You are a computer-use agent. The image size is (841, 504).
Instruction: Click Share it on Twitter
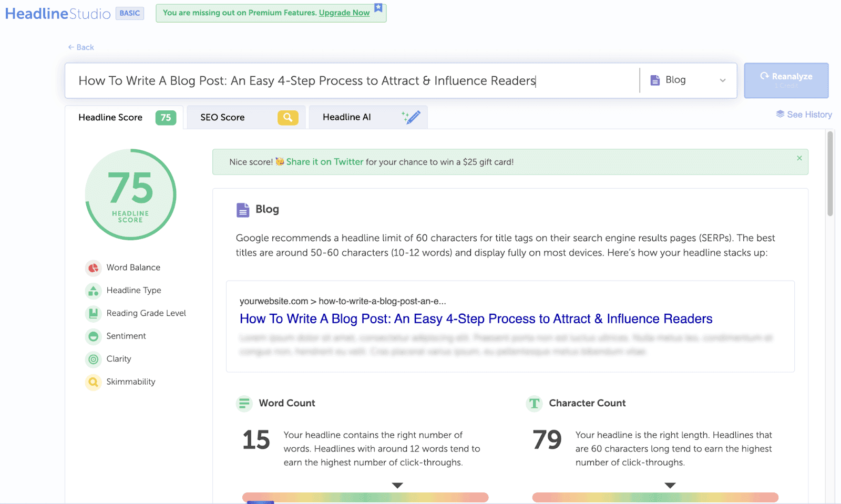click(324, 162)
